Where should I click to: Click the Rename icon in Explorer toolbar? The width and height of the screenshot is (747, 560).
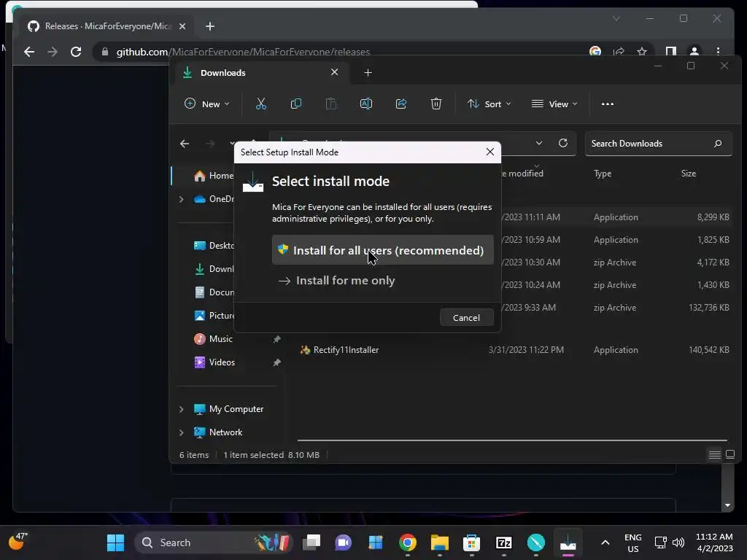[x=366, y=104]
